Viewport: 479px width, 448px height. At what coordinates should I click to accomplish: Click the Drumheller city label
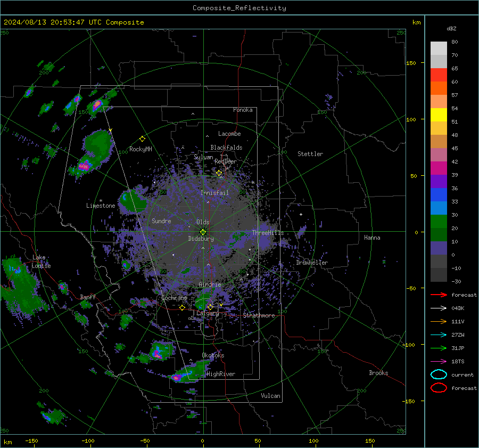tap(312, 263)
